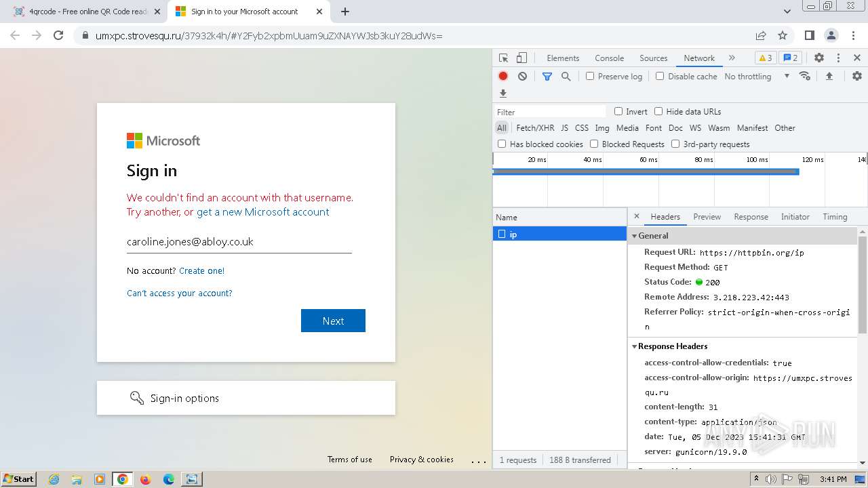868x488 pixels.
Task: Stop recording network log
Action: pyautogui.click(x=503, y=77)
